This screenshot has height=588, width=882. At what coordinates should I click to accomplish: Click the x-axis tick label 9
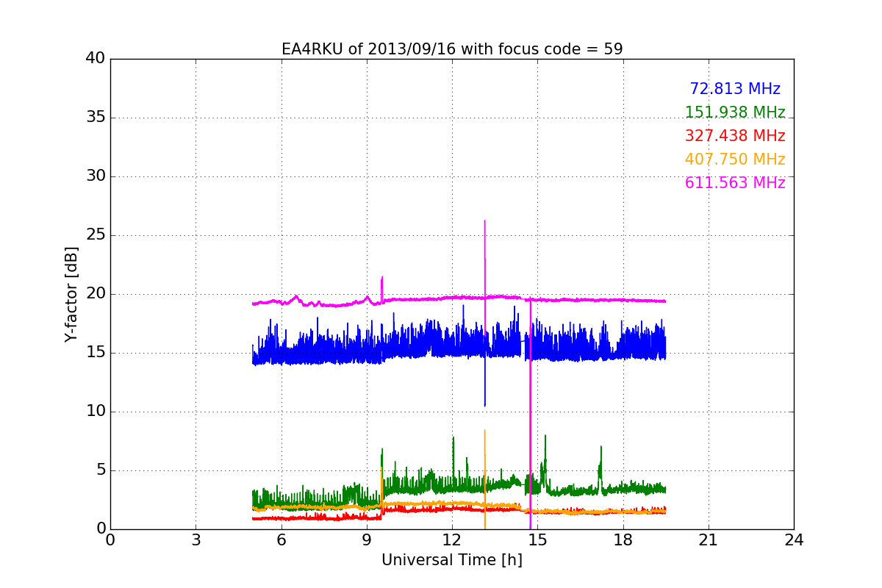click(x=367, y=540)
